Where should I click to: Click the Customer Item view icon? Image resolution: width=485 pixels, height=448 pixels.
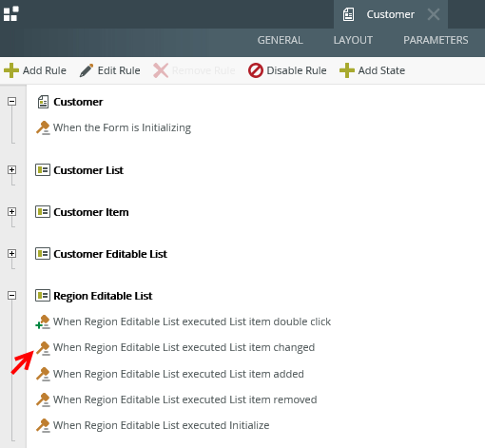tap(43, 212)
